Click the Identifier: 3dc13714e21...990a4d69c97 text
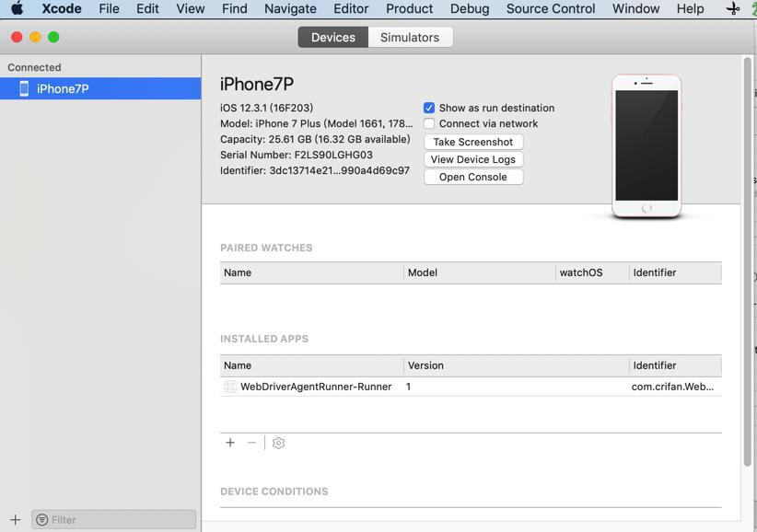Screen dimensions: 757x532 point(315,171)
